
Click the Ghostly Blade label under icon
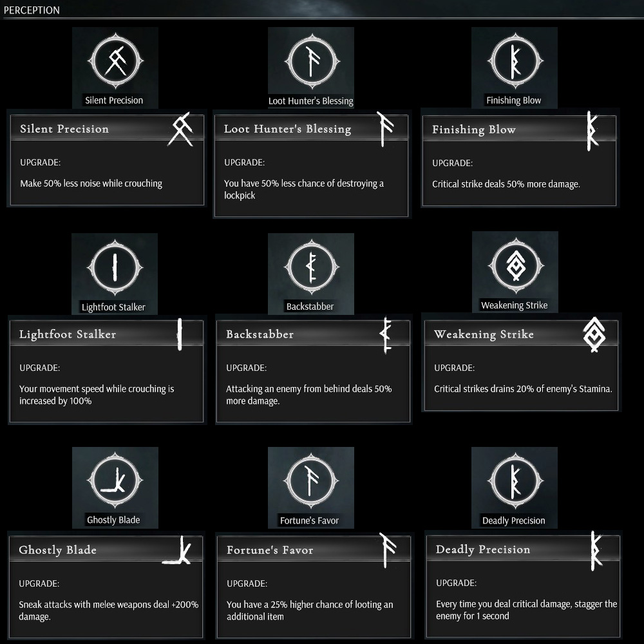pos(113,520)
